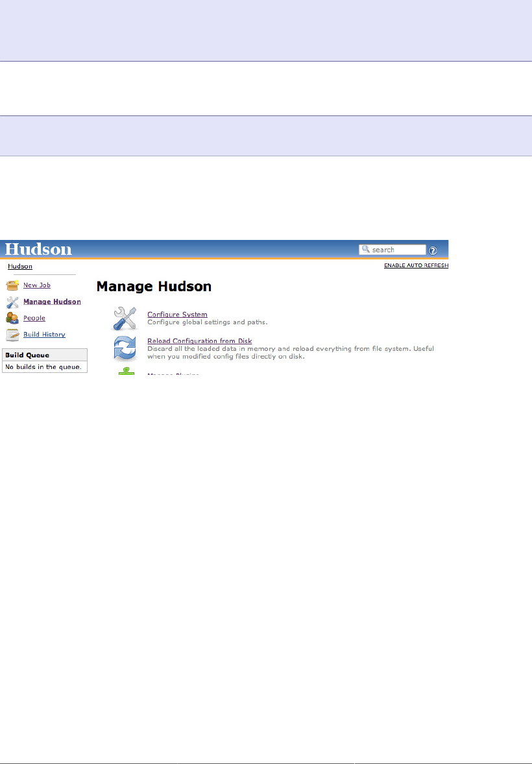Click the Manage Hudson tools icon in sidebar
532x764 pixels.
pos(12,302)
